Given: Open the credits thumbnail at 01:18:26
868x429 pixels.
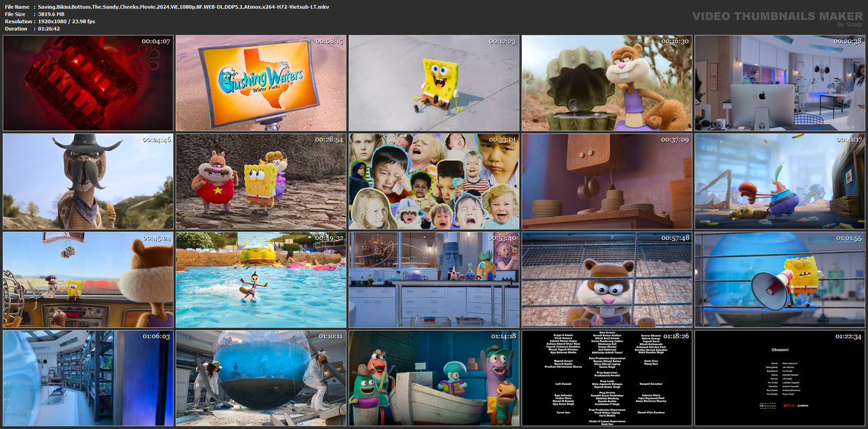Looking at the screenshot, I should coord(607,378).
